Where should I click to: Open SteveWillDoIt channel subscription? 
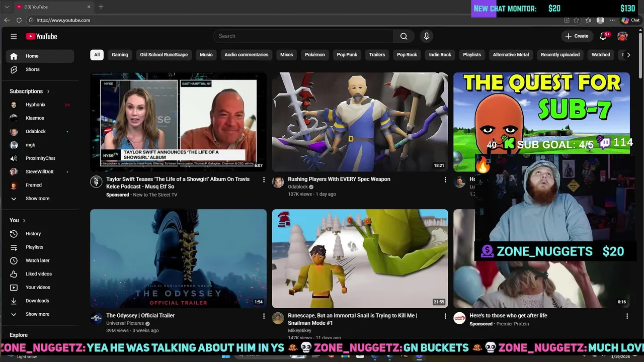[40, 171]
